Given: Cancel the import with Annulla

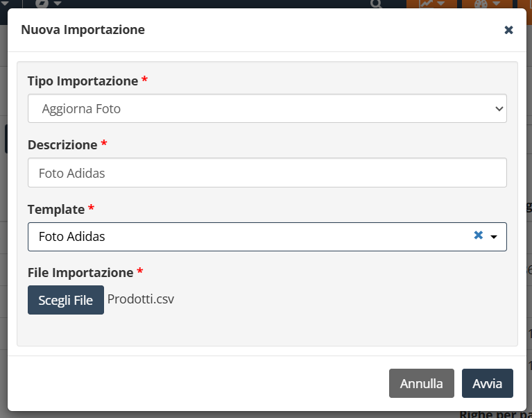Looking at the screenshot, I should point(422,383).
